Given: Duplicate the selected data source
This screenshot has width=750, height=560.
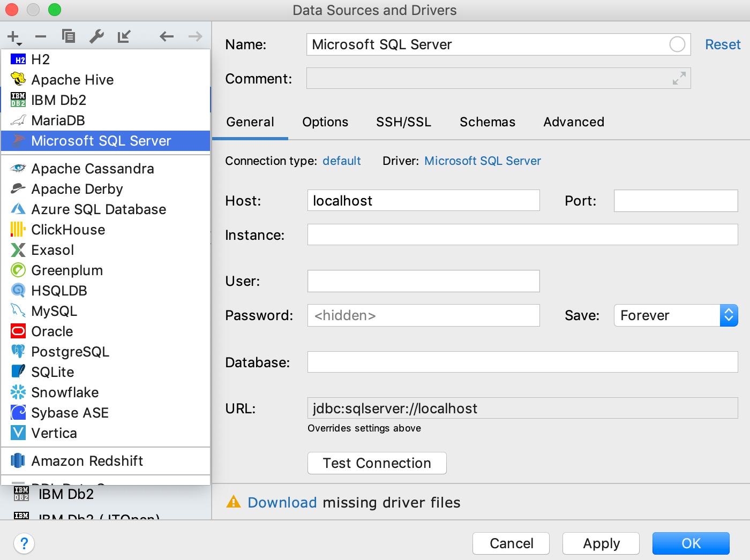Looking at the screenshot, I should pos(69,36).
